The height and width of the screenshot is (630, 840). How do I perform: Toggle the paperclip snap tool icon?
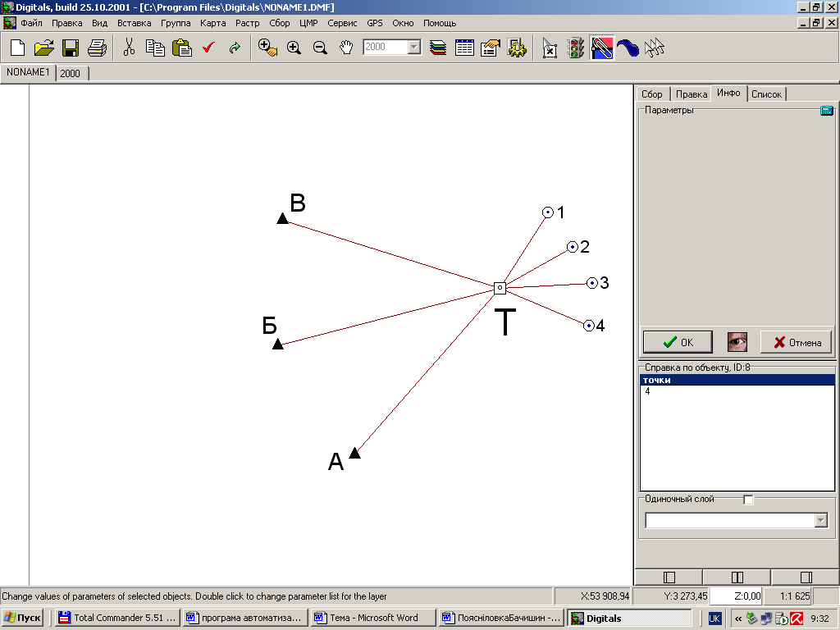602,48
